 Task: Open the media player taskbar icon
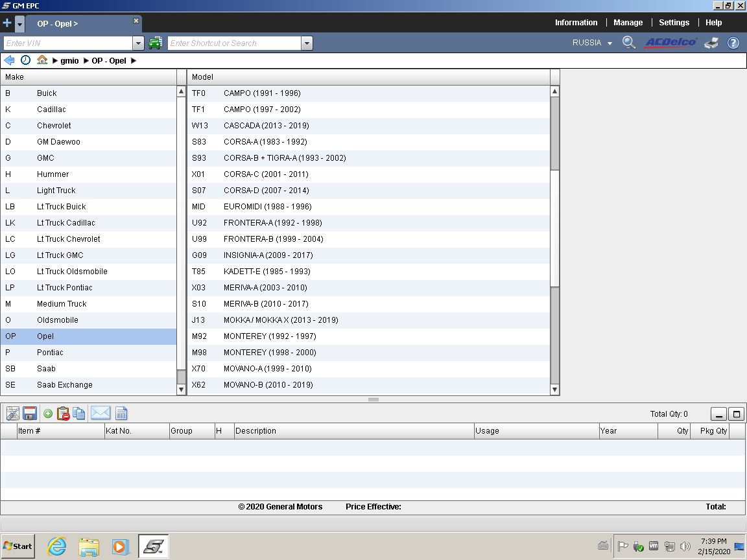120,546
